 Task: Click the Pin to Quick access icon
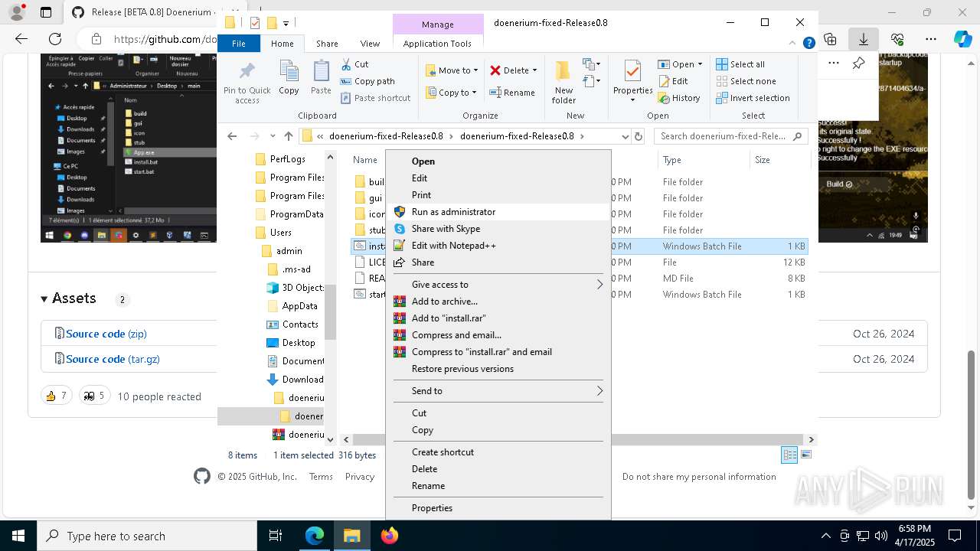(x=247, y=72)
